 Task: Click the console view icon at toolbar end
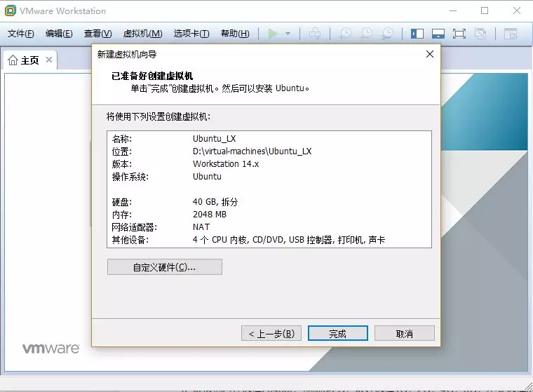511,34
